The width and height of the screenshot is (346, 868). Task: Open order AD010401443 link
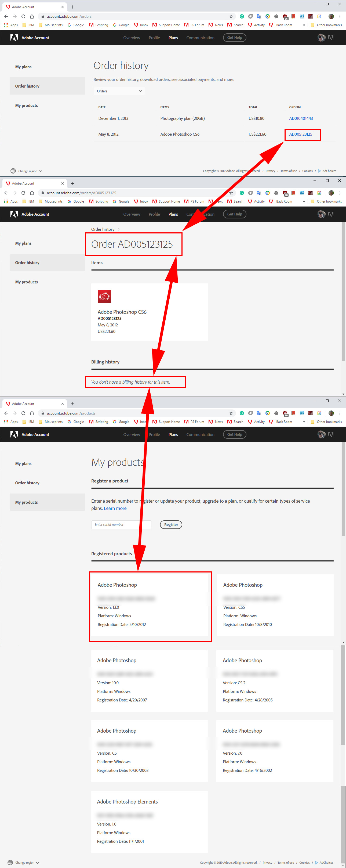301,118
